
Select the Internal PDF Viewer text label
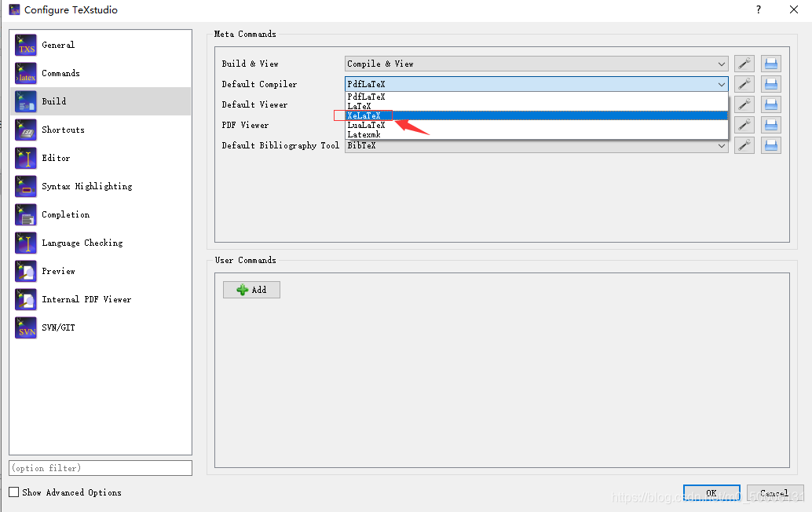(86, 299)
